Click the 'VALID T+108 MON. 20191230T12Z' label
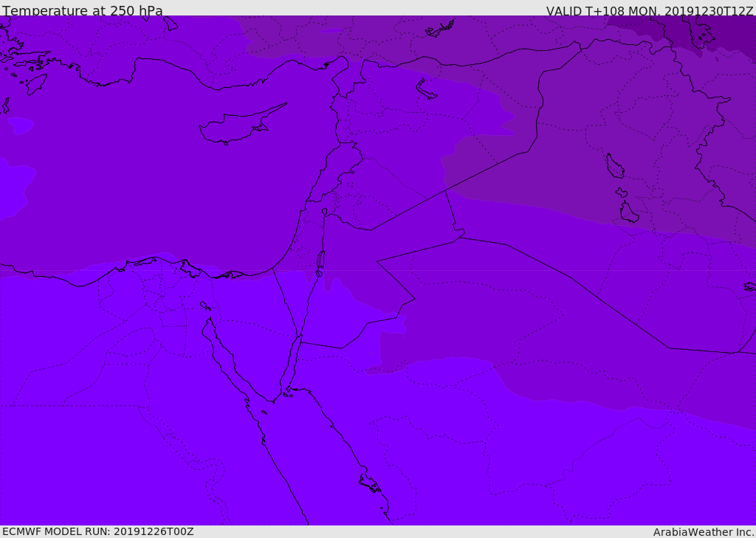The image size is (756, 538). (650, 10)
